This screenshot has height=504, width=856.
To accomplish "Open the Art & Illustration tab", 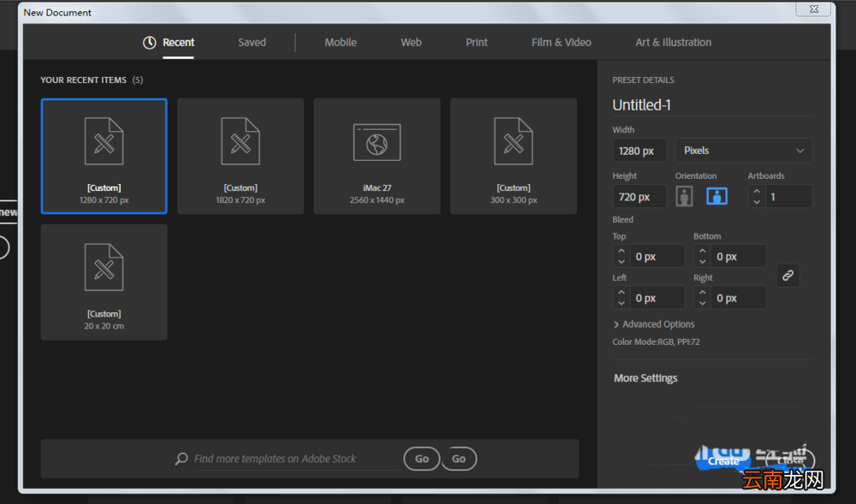I will (673, 43).
